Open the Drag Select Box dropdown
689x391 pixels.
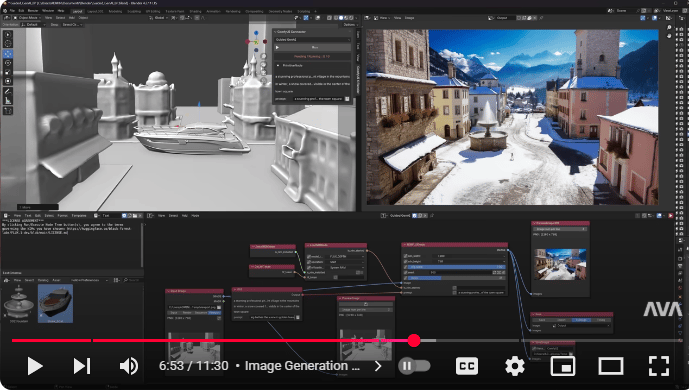point(72,25)
